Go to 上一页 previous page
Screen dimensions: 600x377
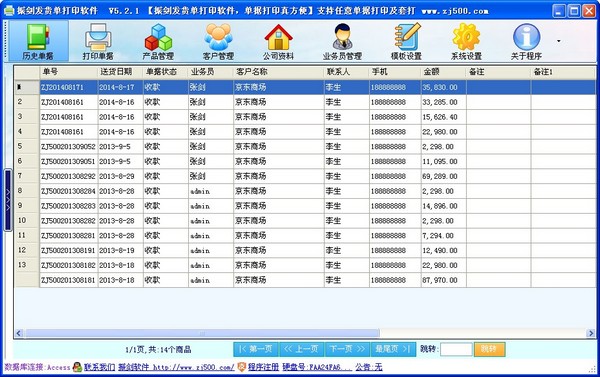tap(302, 349)
